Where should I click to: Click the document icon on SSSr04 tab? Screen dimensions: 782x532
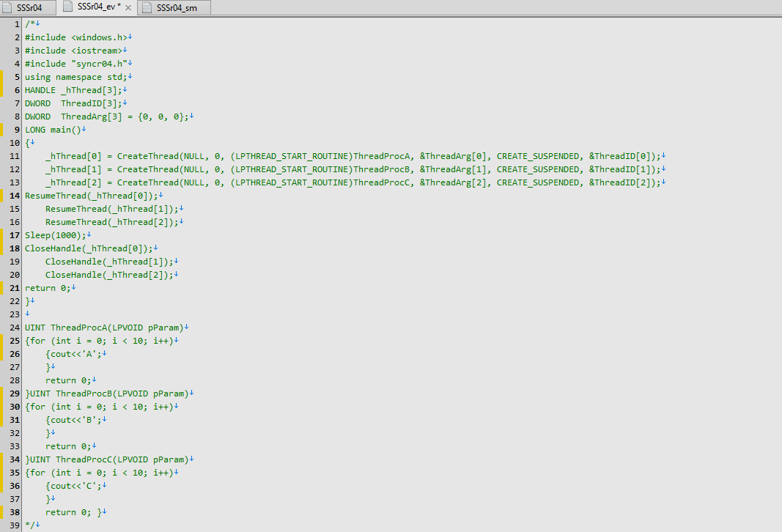click(x=9, y=7)
